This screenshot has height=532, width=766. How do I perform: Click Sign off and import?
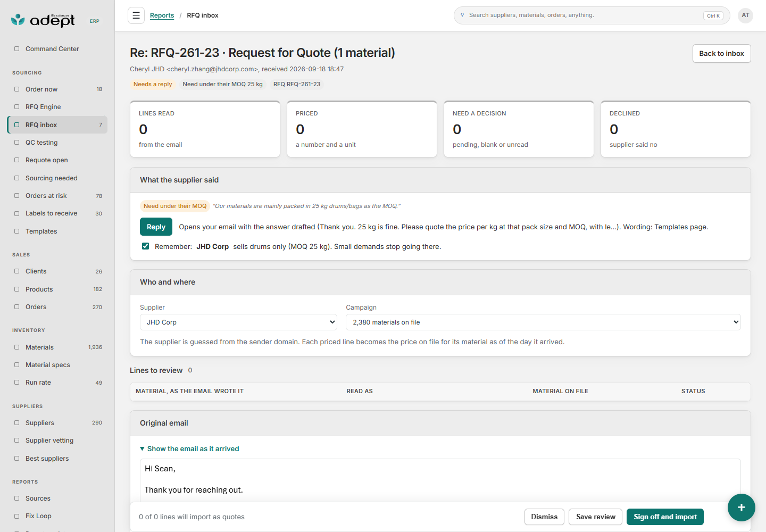click(x=665, y=517)
